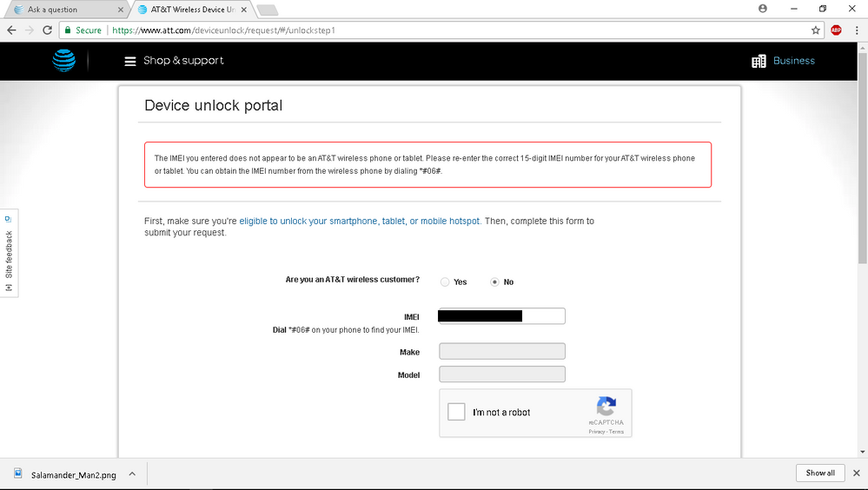Screen dimensions: 868x490
Task: Click the IMEI input field
Action: click(501, 316)
